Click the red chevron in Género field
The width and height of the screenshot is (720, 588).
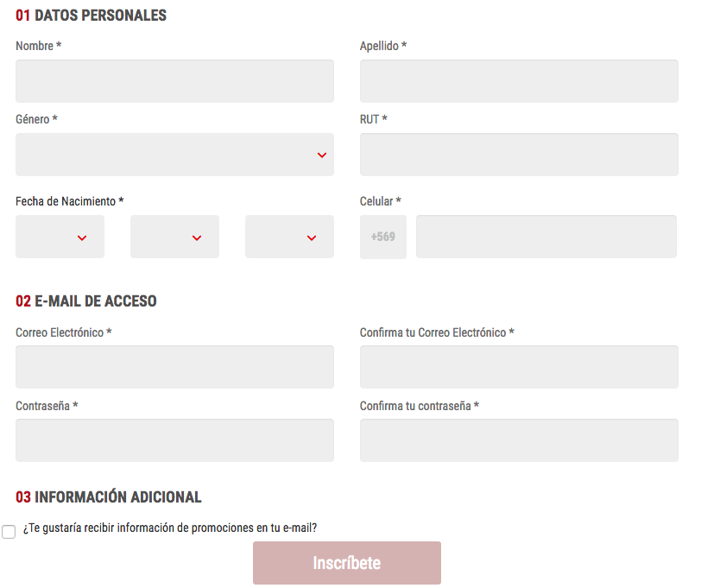[x=322, y=155]
